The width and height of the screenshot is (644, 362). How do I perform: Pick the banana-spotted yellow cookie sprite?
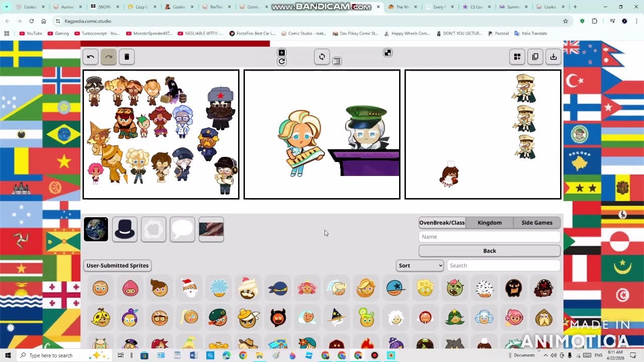click(x=101, y=318)
